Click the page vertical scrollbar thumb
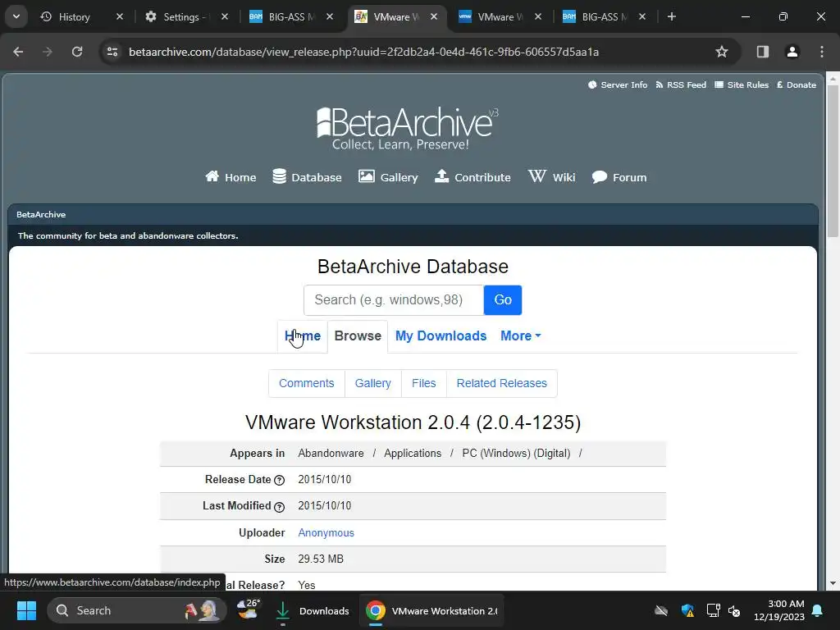Viewport: 840px width, 630px height. 833,161
